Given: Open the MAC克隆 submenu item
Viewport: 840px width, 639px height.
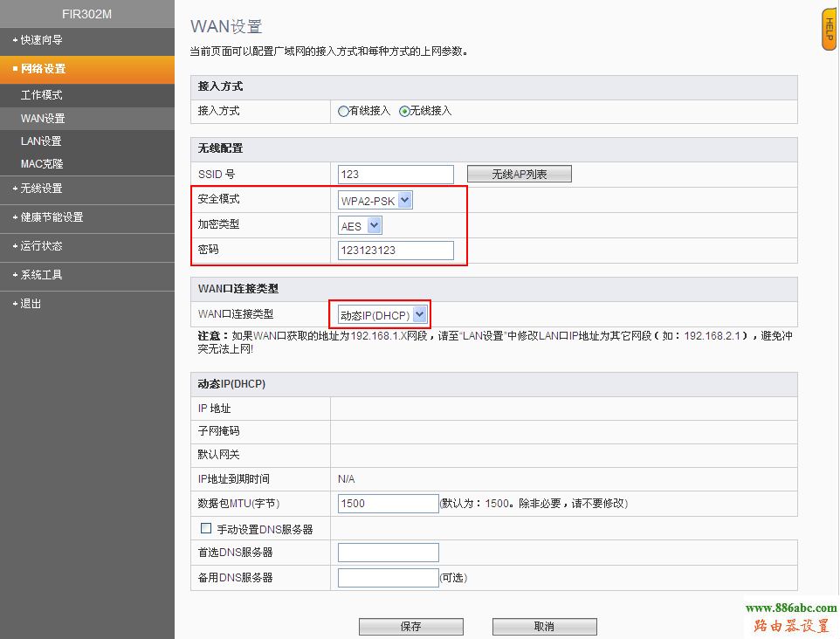Looking at the screenshot, I should point(86,164).
